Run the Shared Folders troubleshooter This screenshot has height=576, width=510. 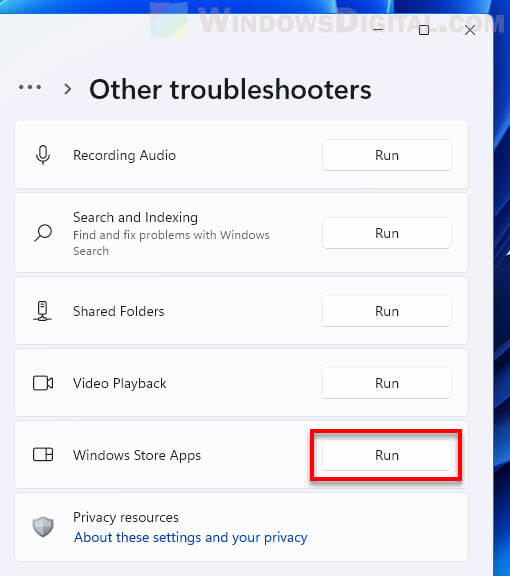coord(387,311)
